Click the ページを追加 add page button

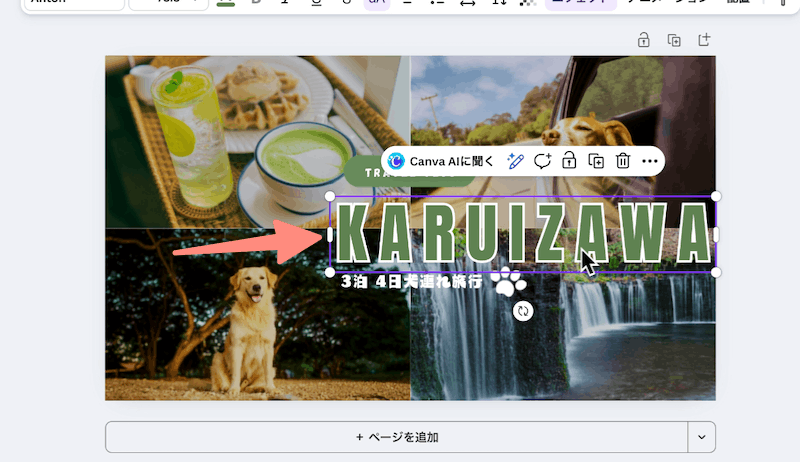tap(396, 437)
